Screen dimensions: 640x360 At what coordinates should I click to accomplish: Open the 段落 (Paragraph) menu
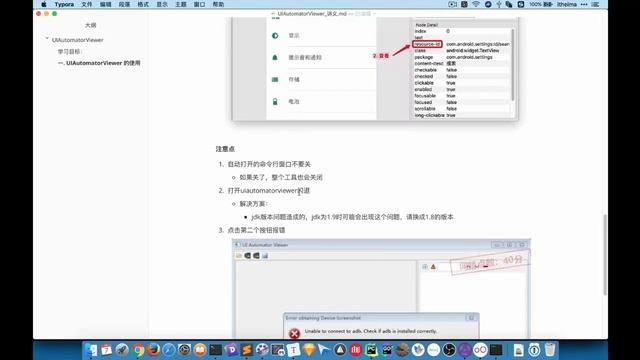(124, 4)
